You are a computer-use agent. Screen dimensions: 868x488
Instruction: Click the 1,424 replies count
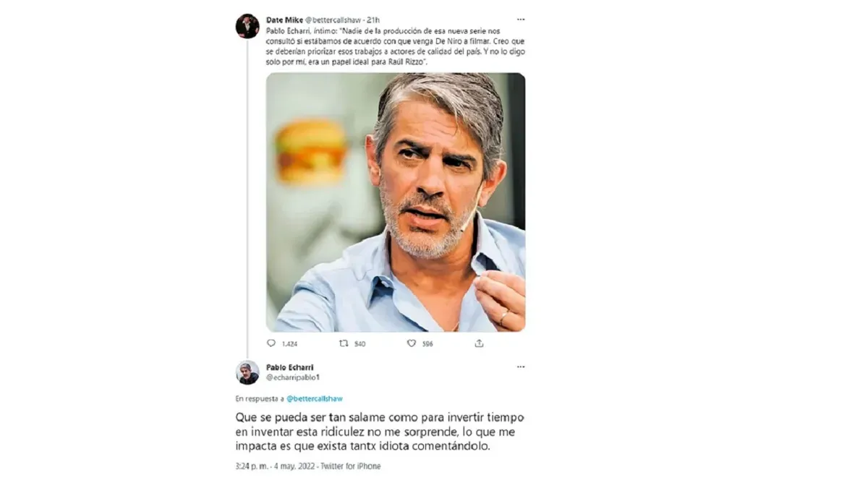[289, 344]
